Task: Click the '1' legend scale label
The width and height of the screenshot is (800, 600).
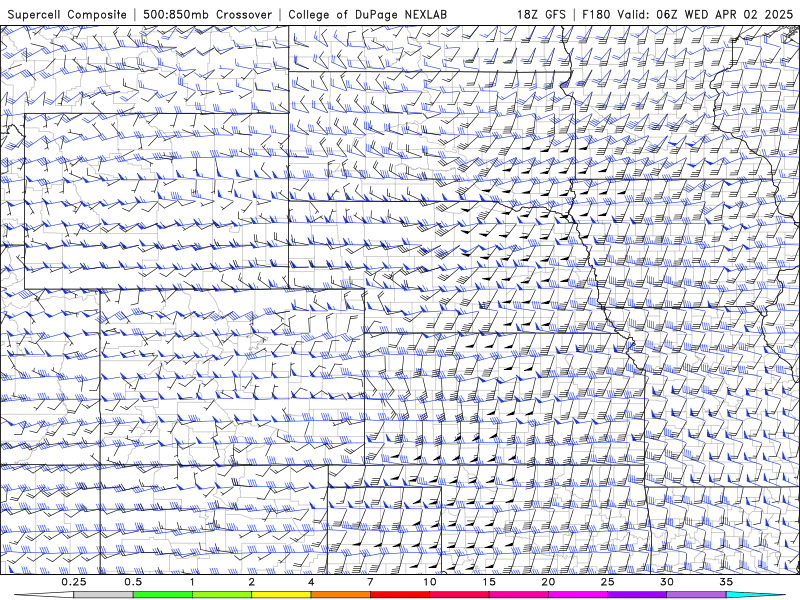Action: click(192, 582)
